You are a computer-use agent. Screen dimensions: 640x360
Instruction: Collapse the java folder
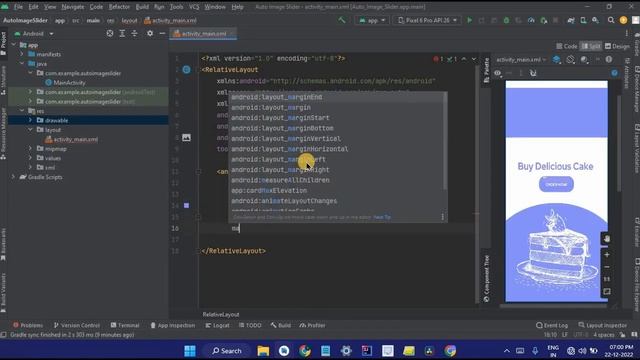pos(22,64)
